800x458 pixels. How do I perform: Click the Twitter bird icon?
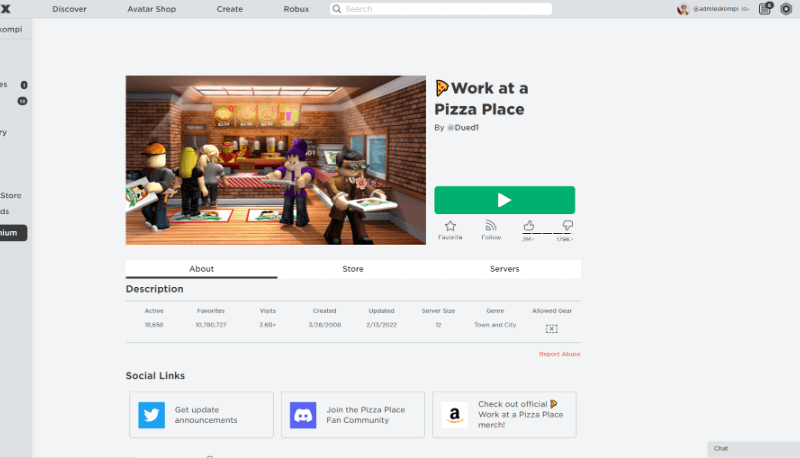152,415
